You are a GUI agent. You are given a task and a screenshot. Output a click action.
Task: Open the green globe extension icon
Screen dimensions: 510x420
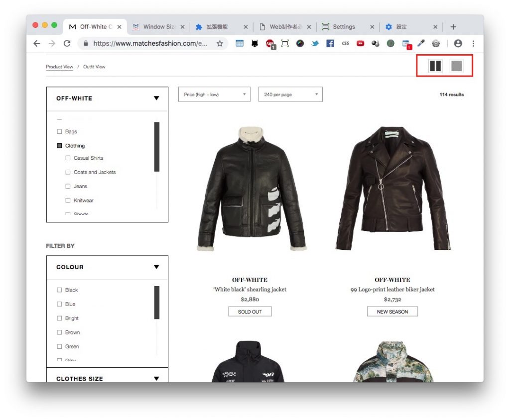(x=390, y=43)
